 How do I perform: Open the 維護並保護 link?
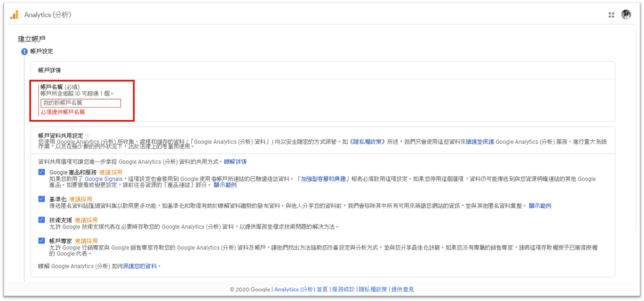480,142
